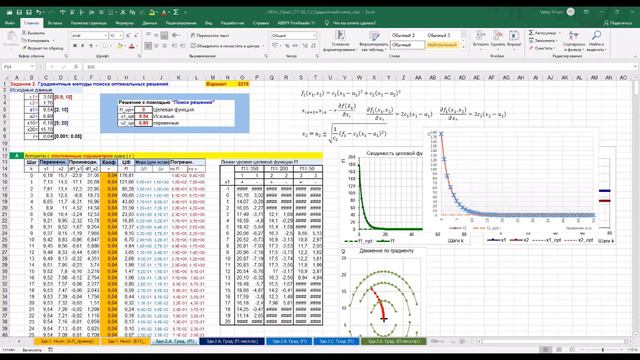Image resolution: width=640 pixels, height=360 pixels.
Task: Open file icon in Quick Access toolbar
Action: point(9,12)
